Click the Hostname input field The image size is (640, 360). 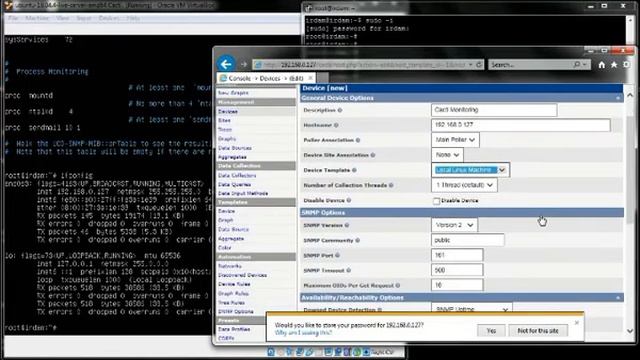coord(521,125)
